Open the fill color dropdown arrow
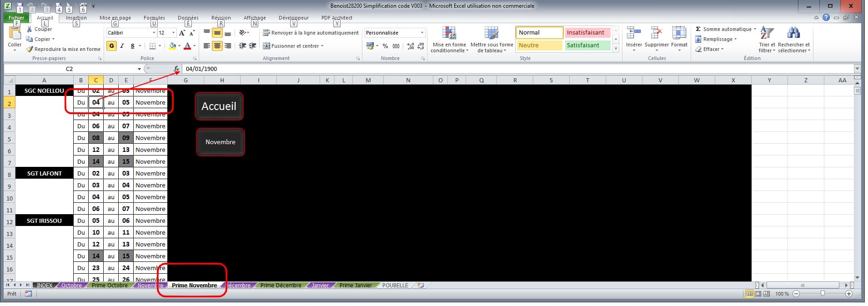The image size is (868, 306). tap(179, 46)
